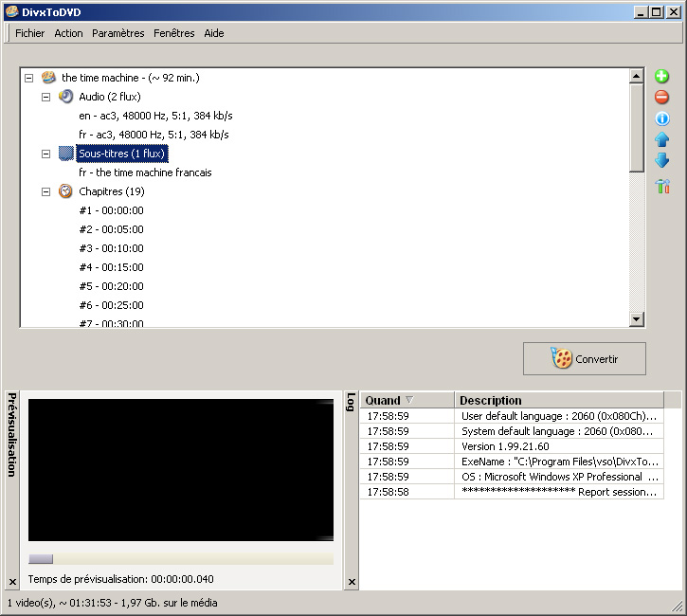This screenshot has height=616, width=687.
Task: Select Audio (2 flux) row
Action: (x=110, y=97)
